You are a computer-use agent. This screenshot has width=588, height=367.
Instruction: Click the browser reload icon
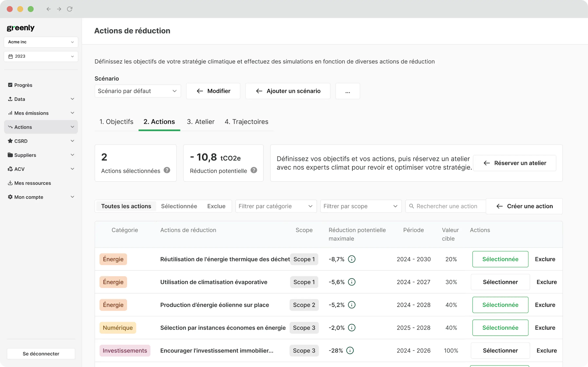click(70, 9)
